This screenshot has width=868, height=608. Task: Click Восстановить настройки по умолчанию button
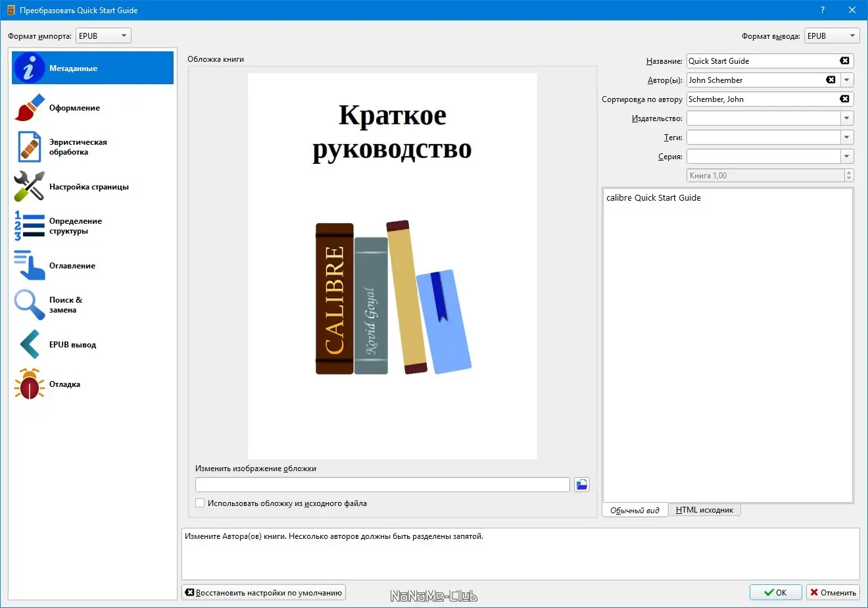point(264,593)
